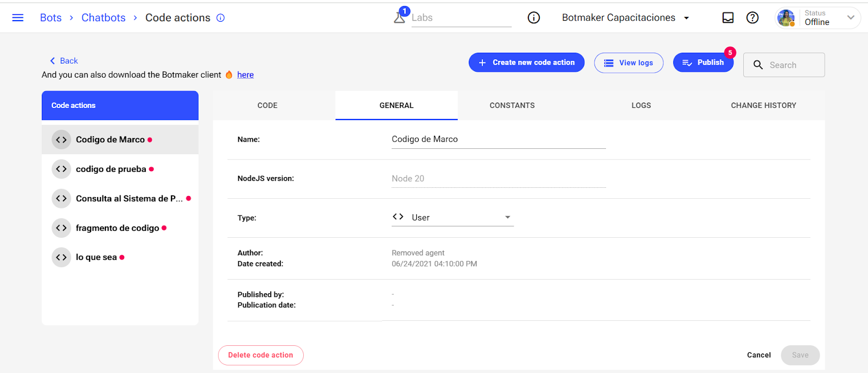Click the 'Removed agent' author text
This screenshot has height=373, width=868.
tap(418, 253)
